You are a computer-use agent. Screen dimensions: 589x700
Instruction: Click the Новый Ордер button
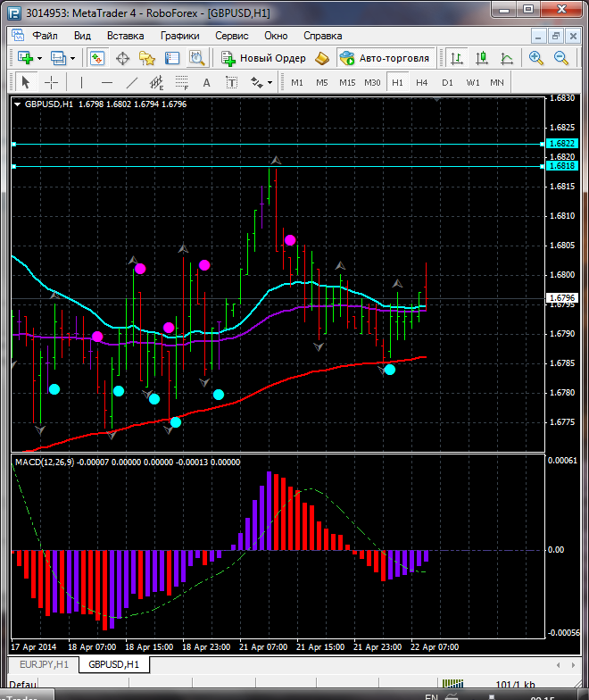click(x=264, y=58)
